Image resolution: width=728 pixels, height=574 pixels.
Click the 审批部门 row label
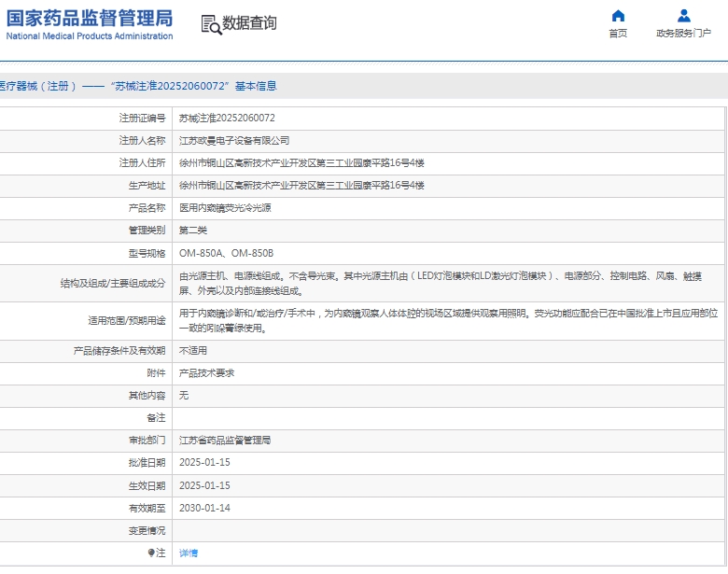147,441
